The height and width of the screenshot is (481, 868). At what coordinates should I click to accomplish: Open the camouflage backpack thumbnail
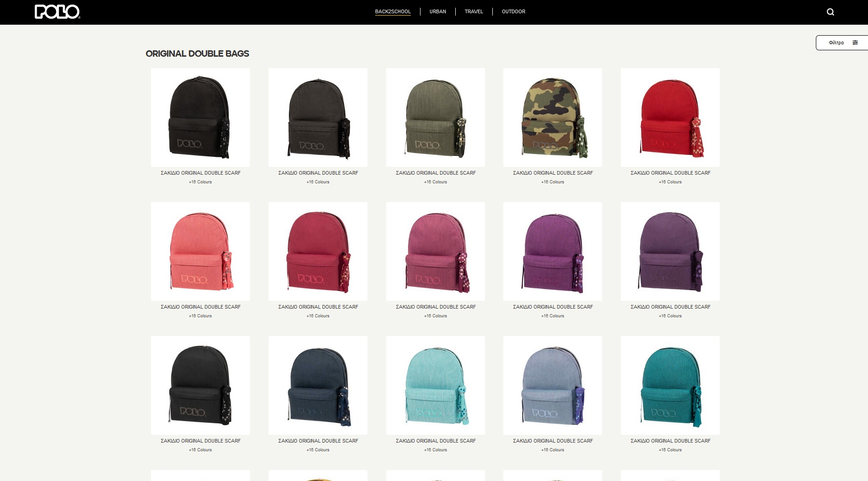point(553,118)
